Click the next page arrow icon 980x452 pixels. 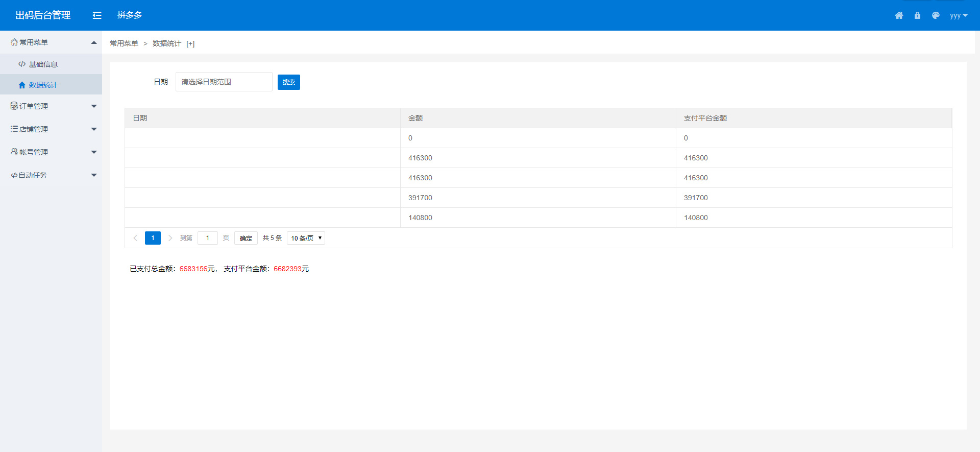170,238
